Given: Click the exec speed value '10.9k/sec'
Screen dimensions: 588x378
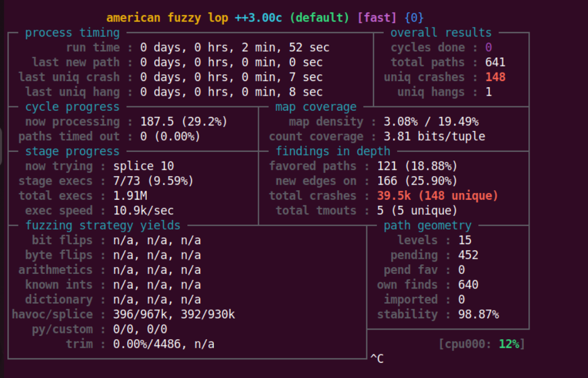Looking at the screenshot, I should point(143,210).
